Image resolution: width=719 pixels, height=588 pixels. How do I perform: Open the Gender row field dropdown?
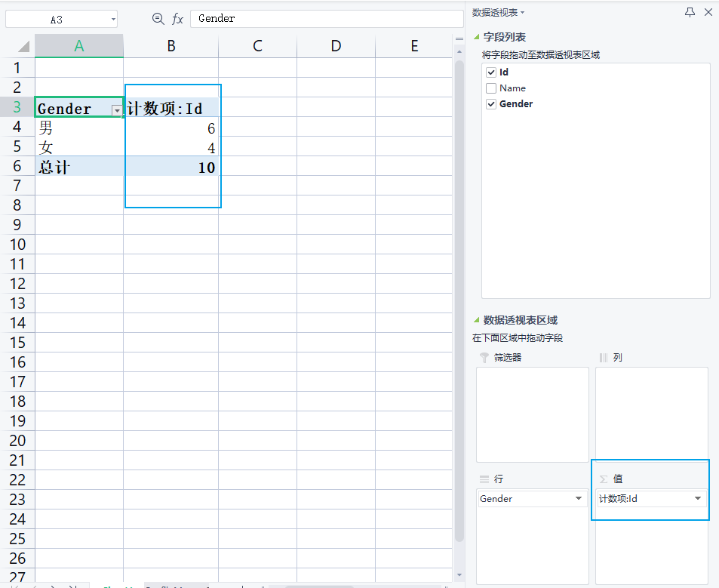click(579, 499)
